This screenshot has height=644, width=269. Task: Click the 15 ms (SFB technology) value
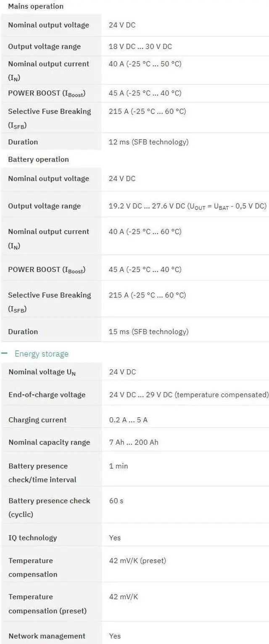coord(148,331)
